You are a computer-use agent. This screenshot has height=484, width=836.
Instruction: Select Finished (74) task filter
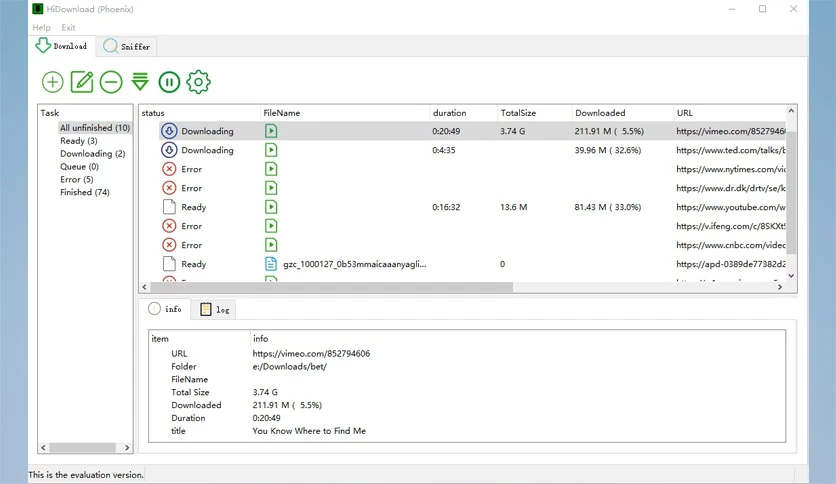click(85, 192)
